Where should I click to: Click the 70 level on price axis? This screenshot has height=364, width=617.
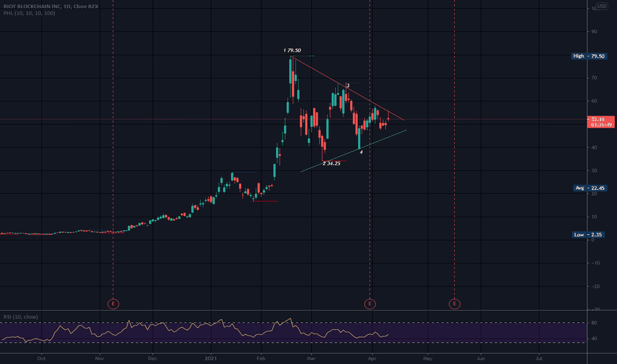(594, 78)
